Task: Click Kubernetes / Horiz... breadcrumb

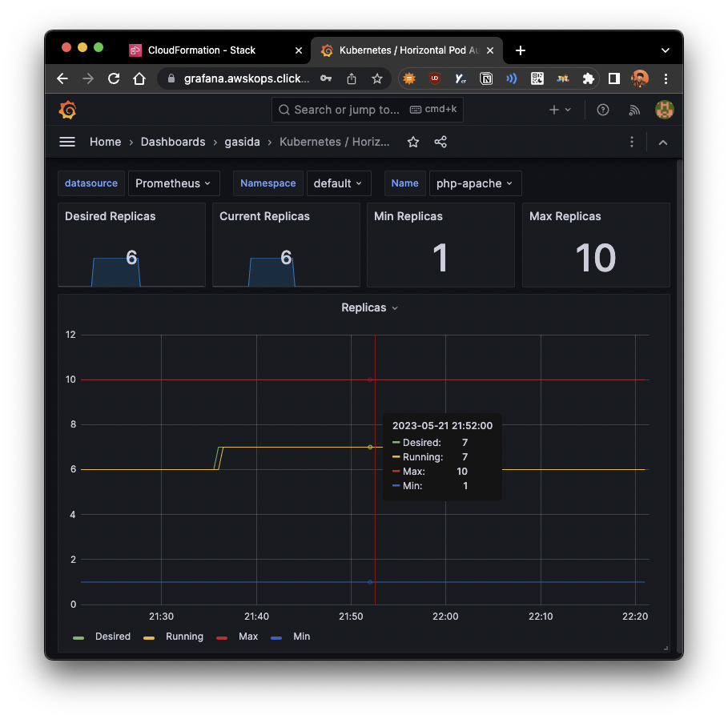Action: (x=334, y=142)
